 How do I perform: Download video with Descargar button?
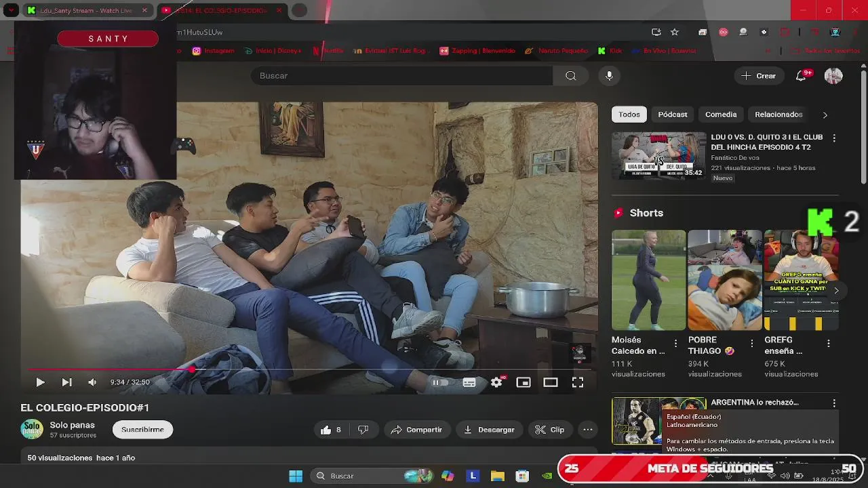coord(489,430)
